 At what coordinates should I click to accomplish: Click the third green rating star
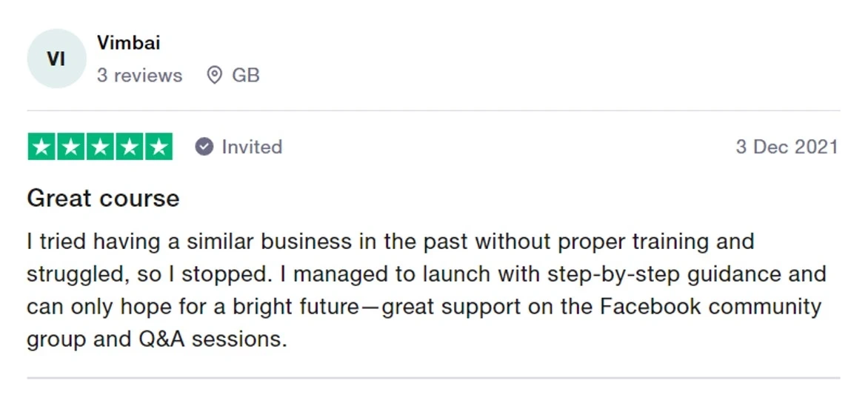click(100, 147)
